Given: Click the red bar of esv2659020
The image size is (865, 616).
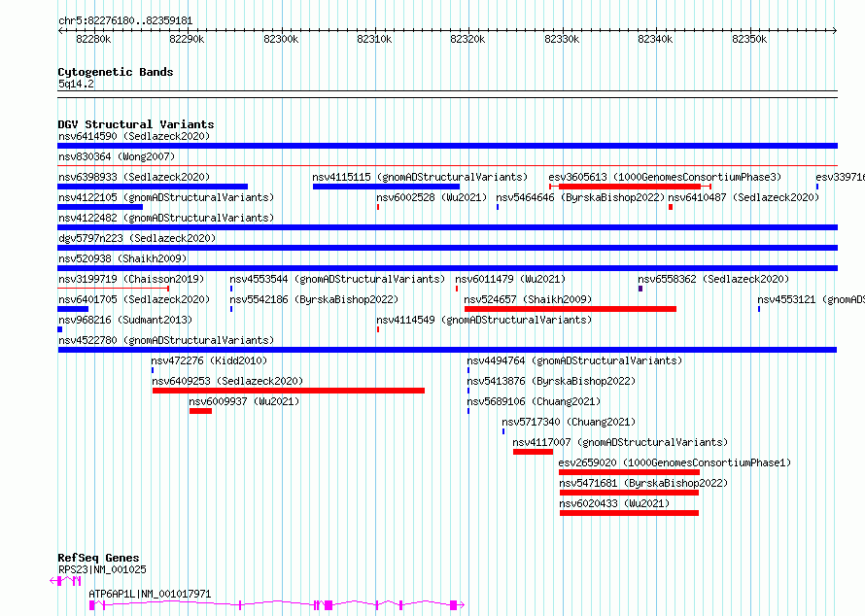Looking at the screenshot, I should (629, 472).
